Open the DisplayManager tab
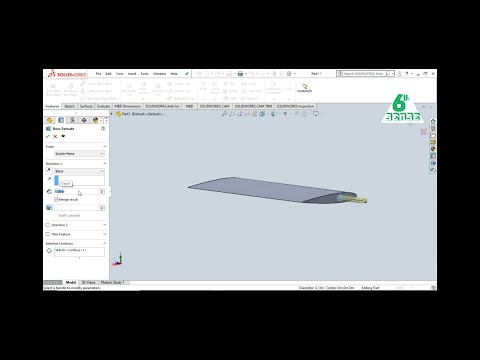 95,120
